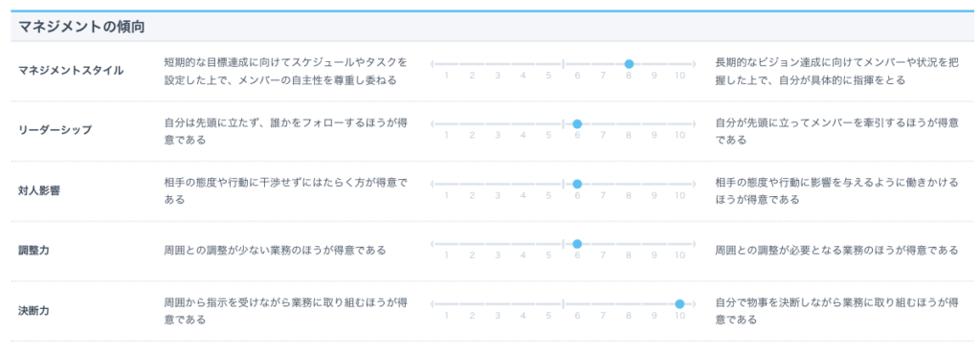Image resolution: width=980 pixels, height=353 pixels.
Task: Click number 10 under リーダーシップ slider
Action: pyautogui.click(x=680, y=135)
